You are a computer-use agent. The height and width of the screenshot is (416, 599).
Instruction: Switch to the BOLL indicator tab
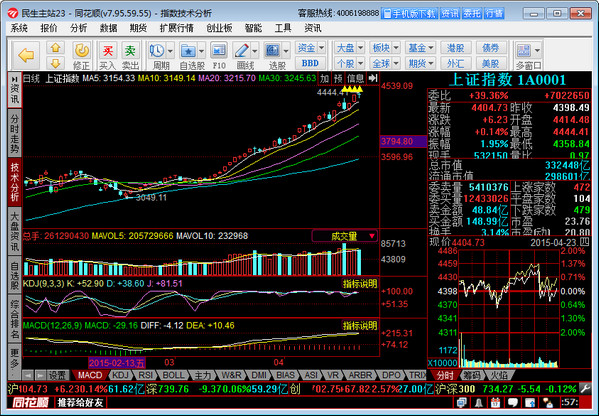tap(173, 376)
